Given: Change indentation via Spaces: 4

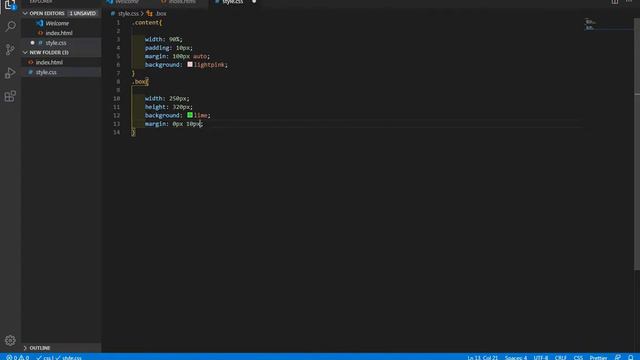Looking at the screenshot, I should [x=516, y=357].
